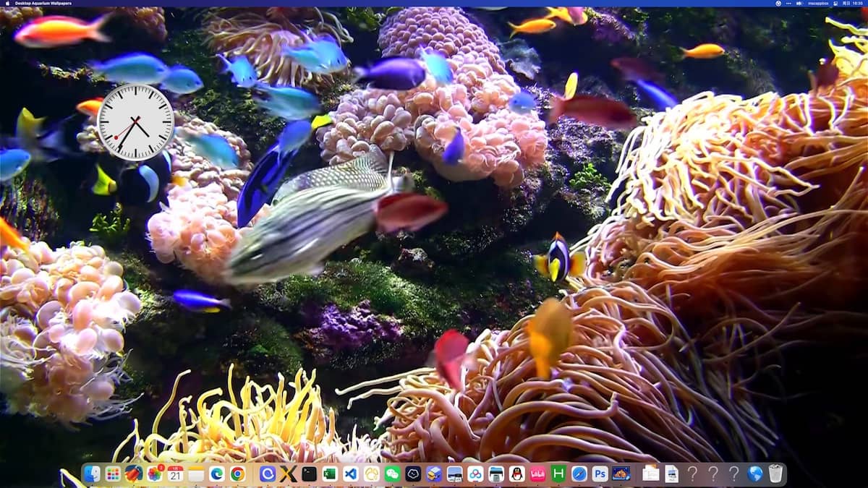Open the Notes app in Dock

coord(196,474)
